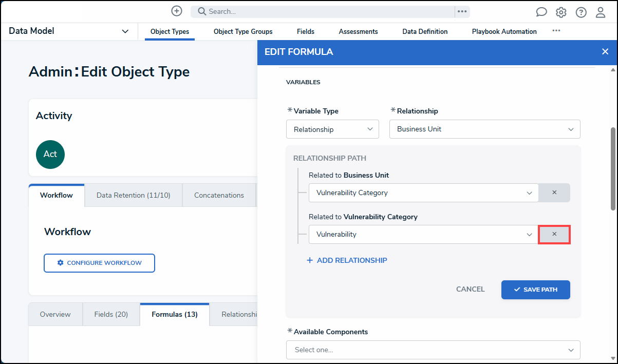Image resolution: width=618 pixels, height=364 pixels.
Task: Remove the Vulnerability relationship row
Action: (554, 234)
